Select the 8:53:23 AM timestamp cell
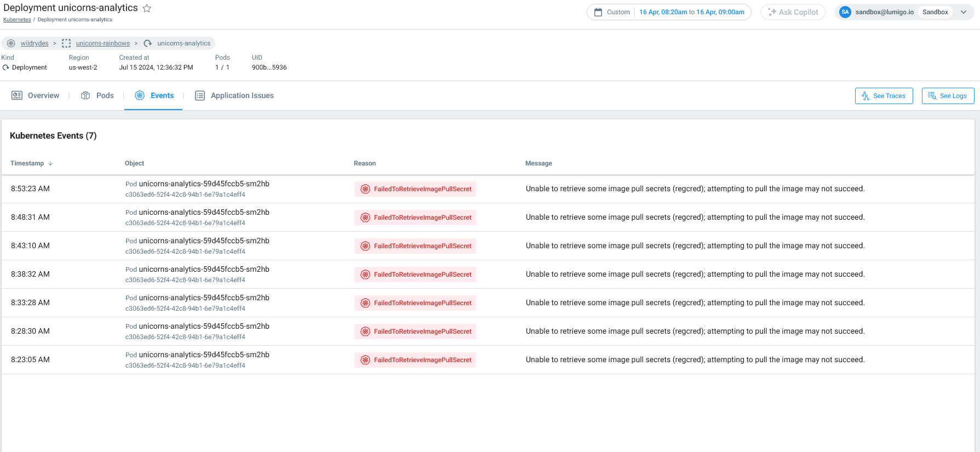Image resolution: width=980 pixels, height=452 pixels. coord(30,188)
